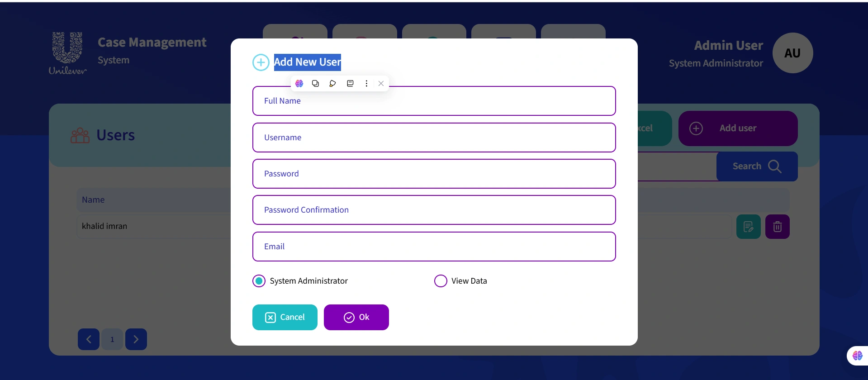Delete the khalid imran user record
This screenshot has width=868, height=380.
coord(777,226)
